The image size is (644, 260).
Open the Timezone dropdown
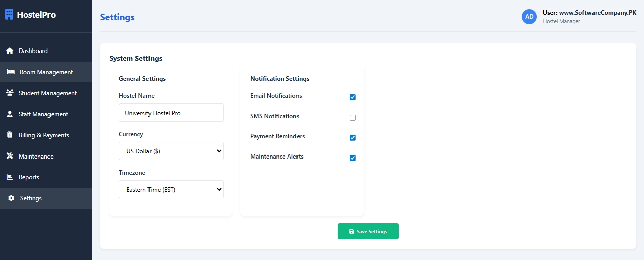point(171,189)
